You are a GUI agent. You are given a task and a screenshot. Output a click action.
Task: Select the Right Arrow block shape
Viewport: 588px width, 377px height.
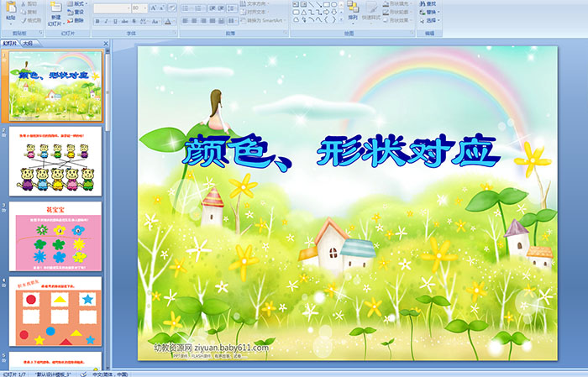coord(327,12)
